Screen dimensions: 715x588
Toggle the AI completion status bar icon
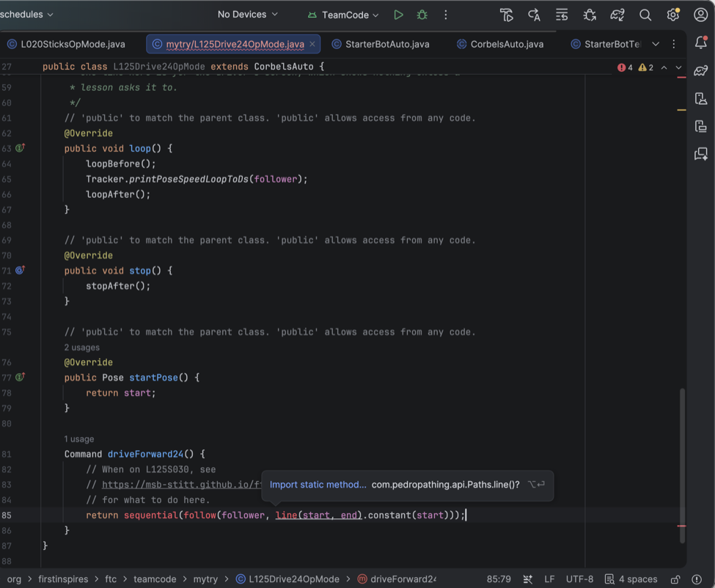point(527,579)
